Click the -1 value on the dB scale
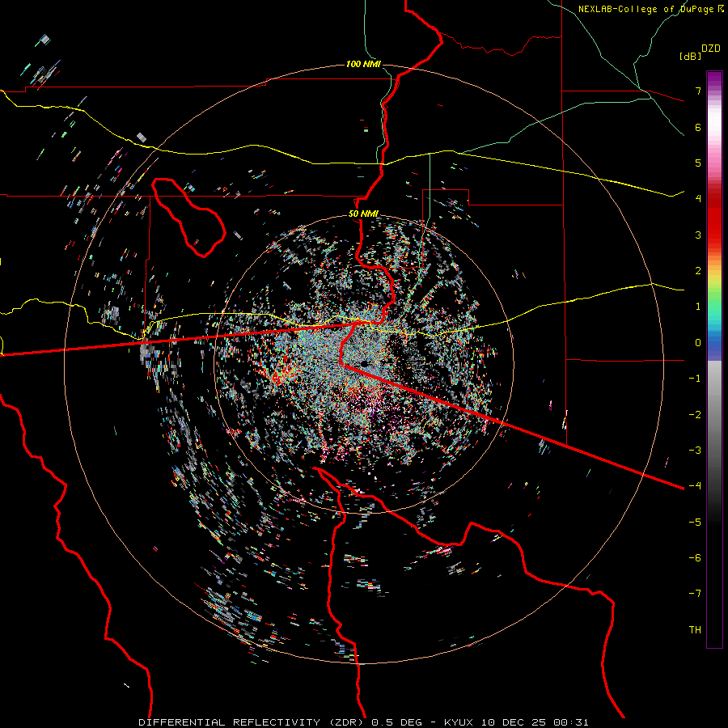The width and height of the screenshot is (728, 728). [695, 379]
